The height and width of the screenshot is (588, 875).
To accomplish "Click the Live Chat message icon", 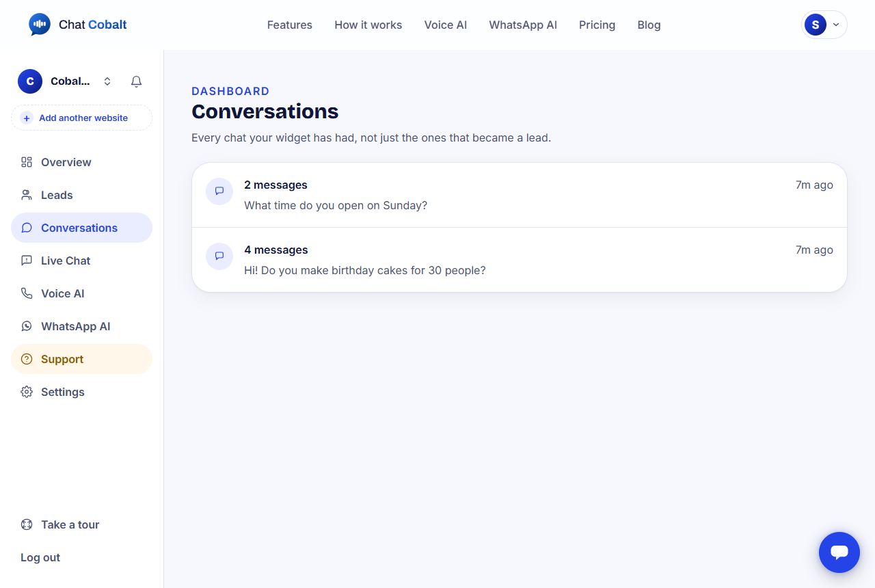I will point(27,260).
